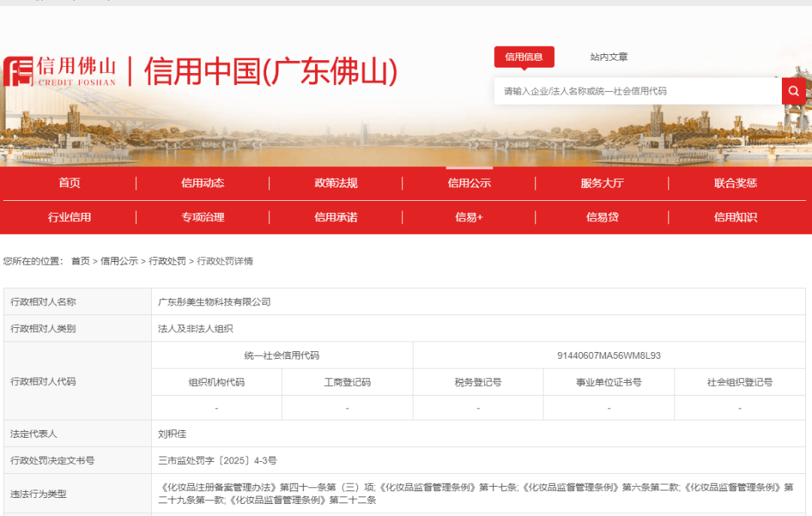Open 首页 in the red navigation bar
Image resolution: width=812 pixels, height=516 pixels.
coord(69,183)
